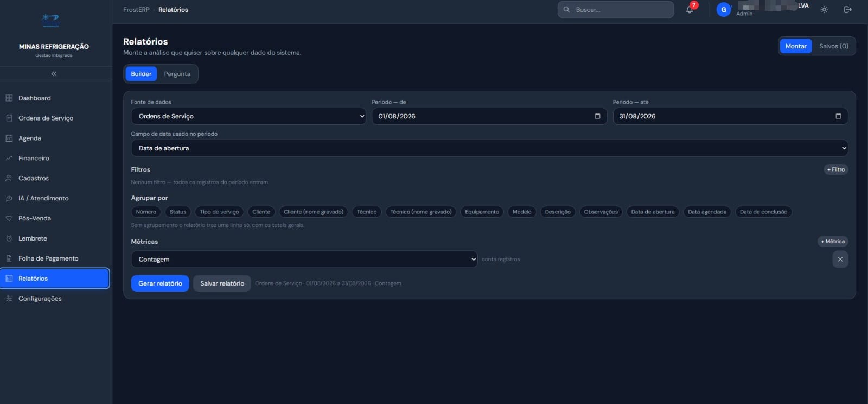Image resolution: width=868 pixels, height=404 pixels.
Task: Remove the Contagem metric with X
Action: point(840,260)
